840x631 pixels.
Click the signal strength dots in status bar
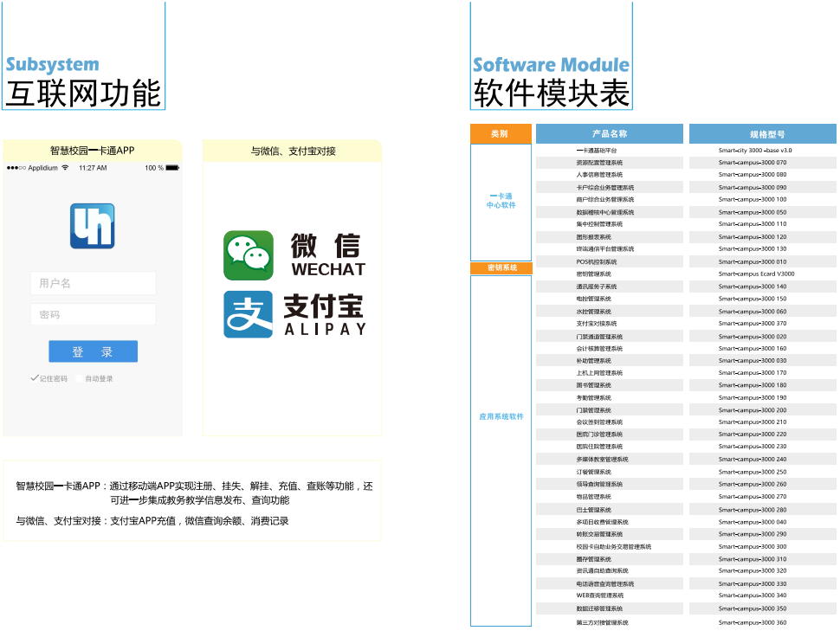tap(16, 168)
